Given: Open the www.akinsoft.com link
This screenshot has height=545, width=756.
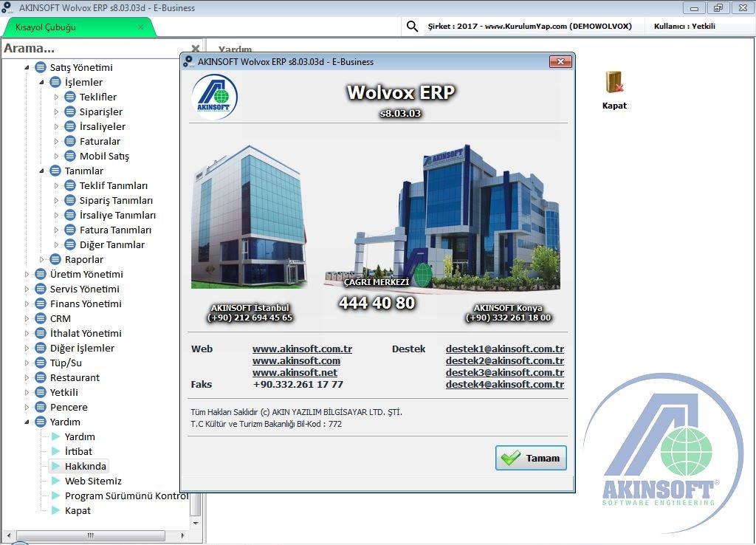Looking at the screenshot, I should pos(297,361).
